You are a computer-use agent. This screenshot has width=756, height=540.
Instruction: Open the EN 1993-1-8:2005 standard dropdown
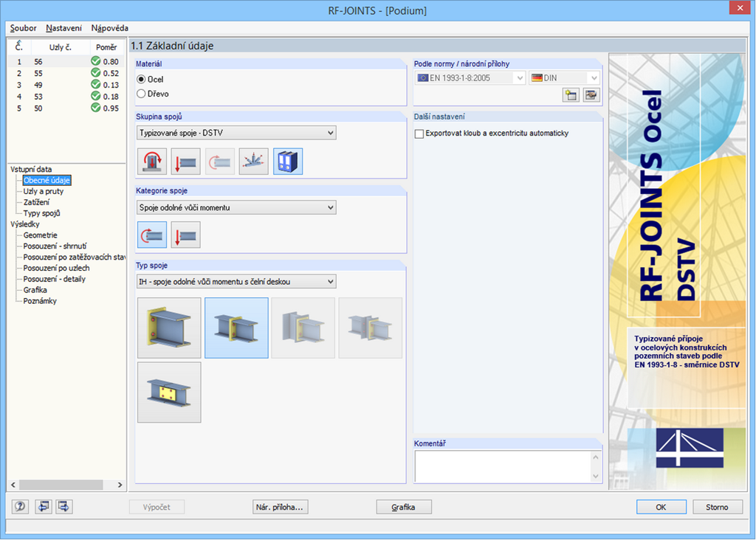pyautogui.click(x=470, y=77)
